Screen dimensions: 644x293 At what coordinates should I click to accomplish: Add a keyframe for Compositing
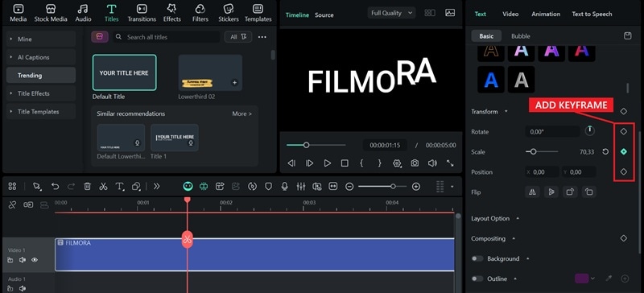(623, 238)
